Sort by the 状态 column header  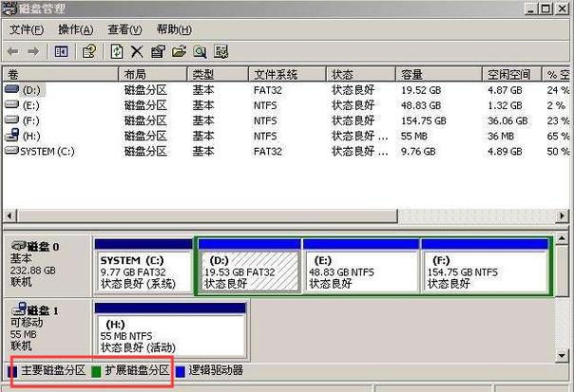coord(361,74)
